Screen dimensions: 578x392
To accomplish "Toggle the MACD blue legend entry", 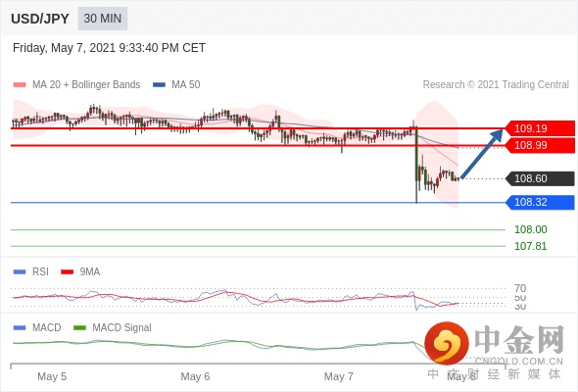I will [37, 327].
